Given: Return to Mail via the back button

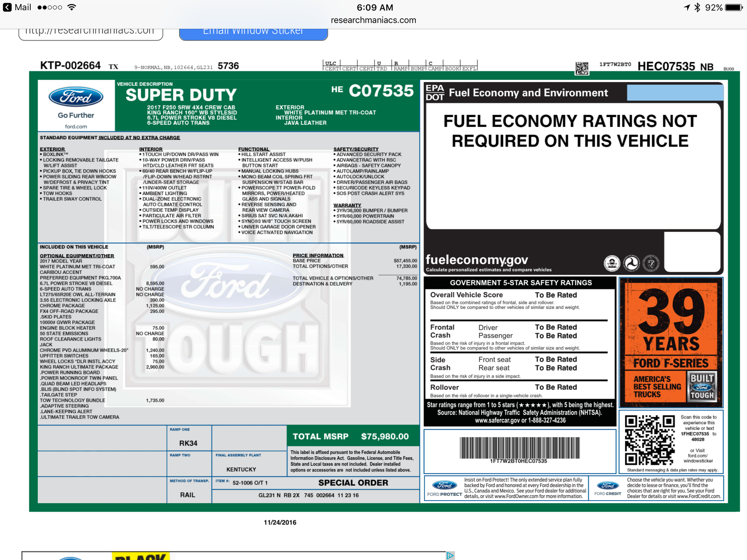Looking at the screenshot, I should tap(6, 6).
